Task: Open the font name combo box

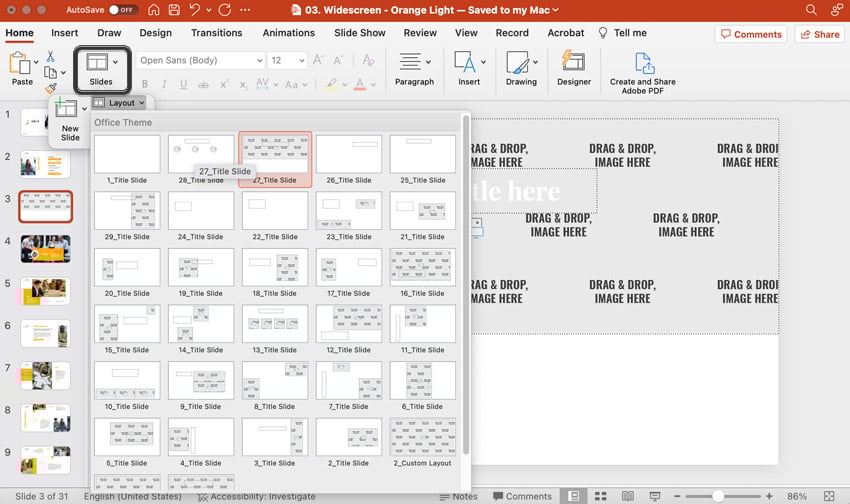Action: 199,61
